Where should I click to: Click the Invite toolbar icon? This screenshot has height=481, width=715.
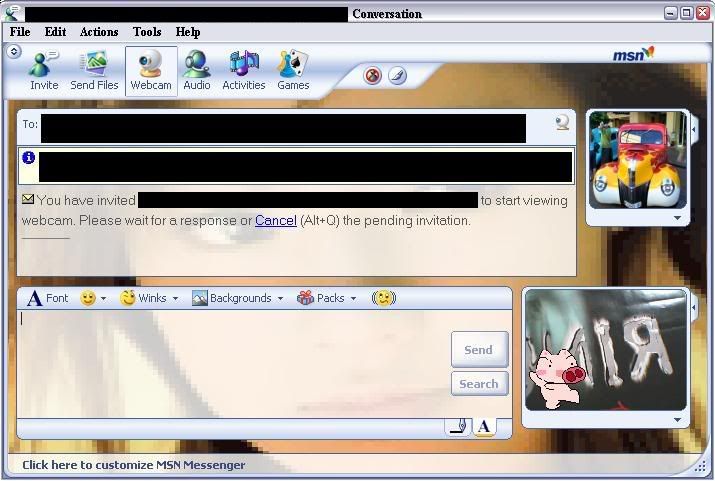point(44,71)
